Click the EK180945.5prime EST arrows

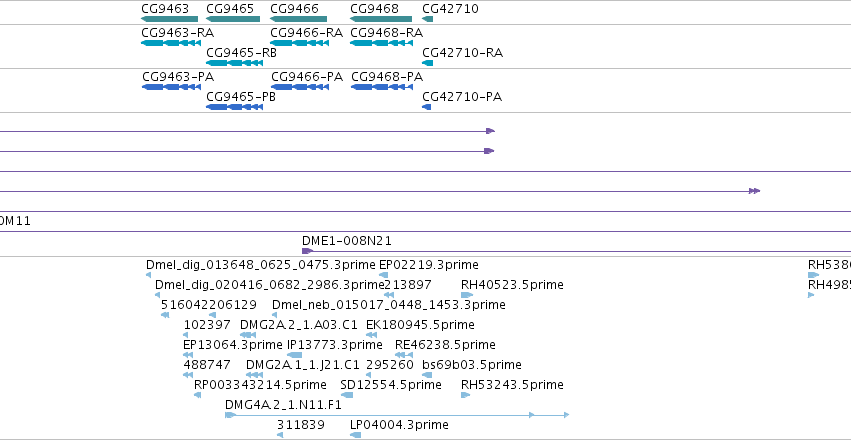point(372,335)
